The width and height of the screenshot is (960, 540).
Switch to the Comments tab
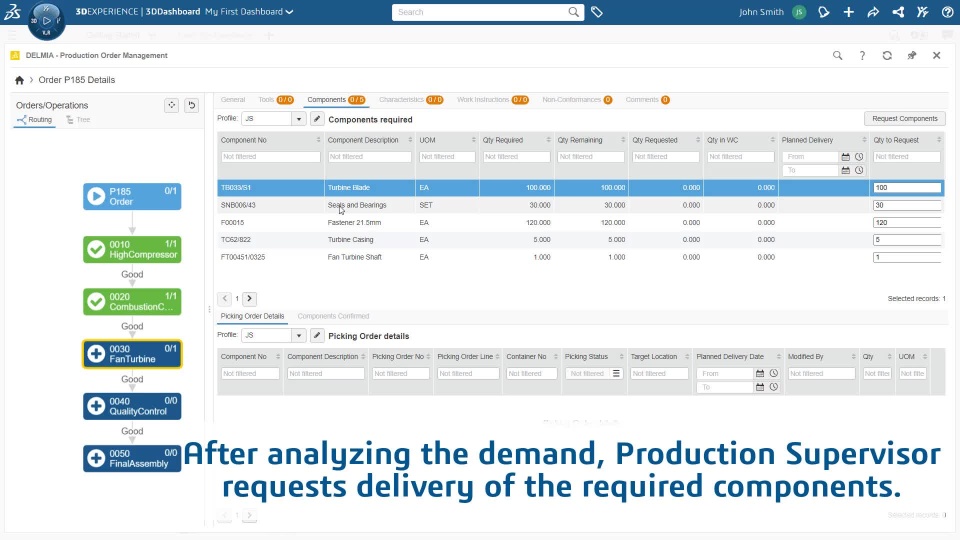point(647,100)
